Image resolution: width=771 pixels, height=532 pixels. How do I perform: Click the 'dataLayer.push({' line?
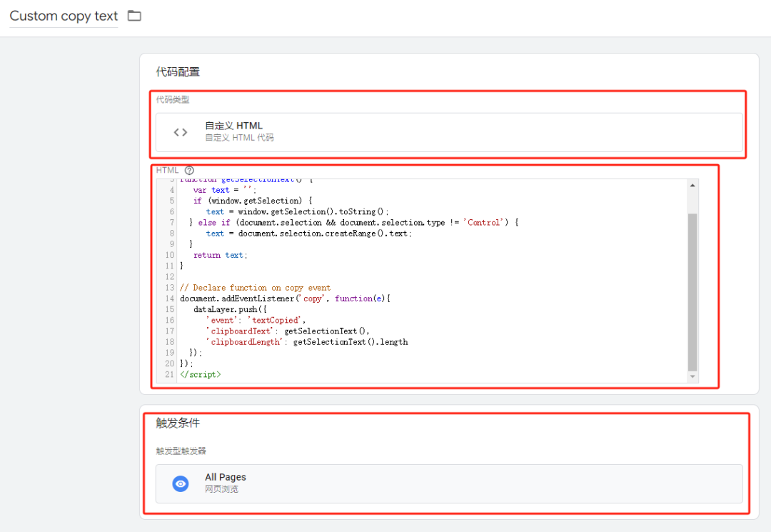point(230,309)
